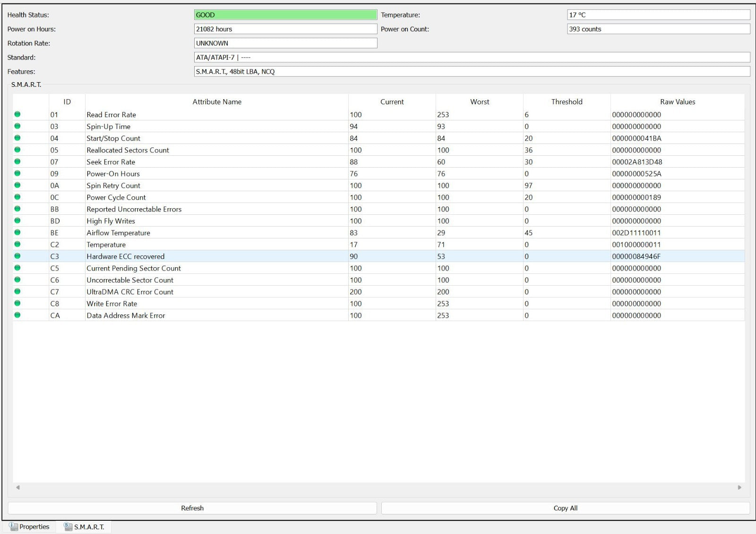Click the Worst column header
Image resolution: width=756 pixels, height=534 pixels.
click(x=480, y=102)
